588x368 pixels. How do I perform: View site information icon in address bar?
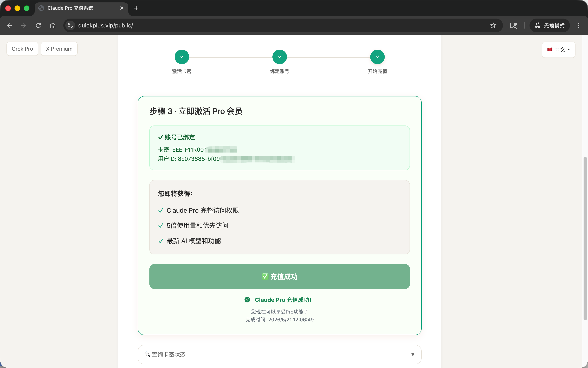point(70,25)
